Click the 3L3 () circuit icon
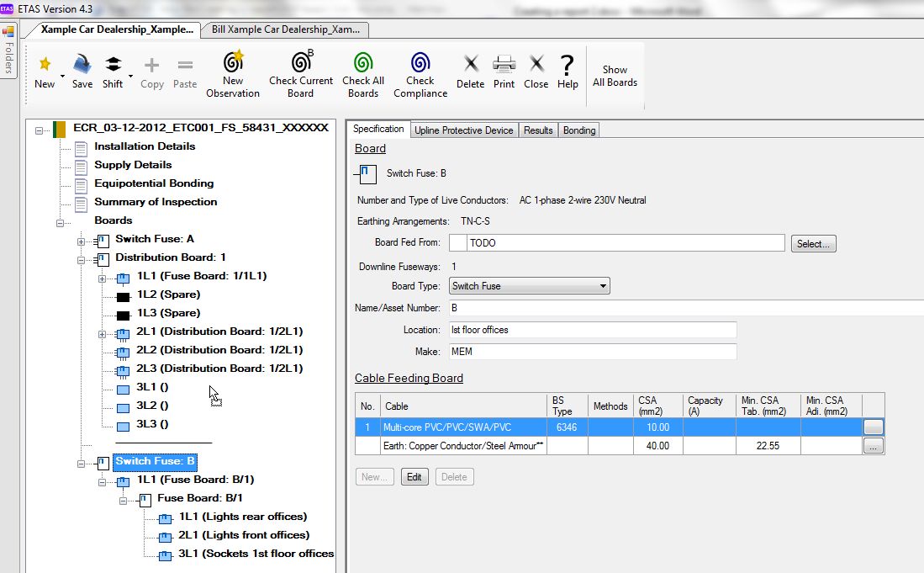Viewport: 924px width, 573px height. click(x=123, y=427)
